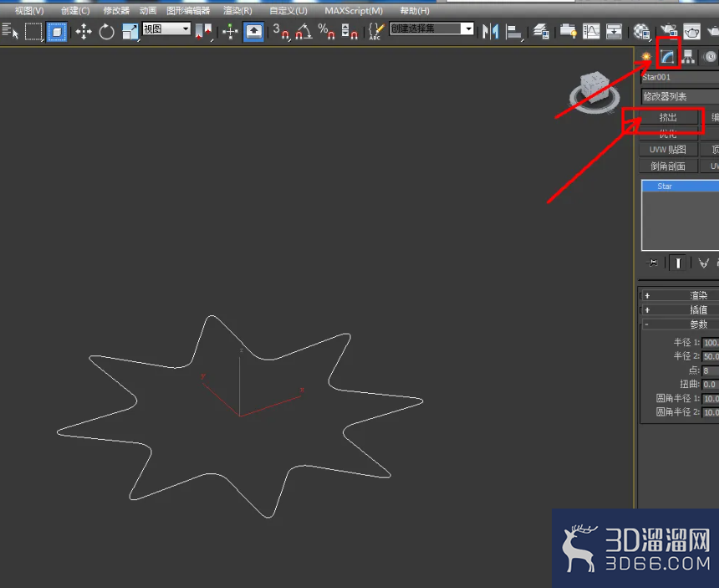Select the Star entry in modifier stack

point(681,187)
